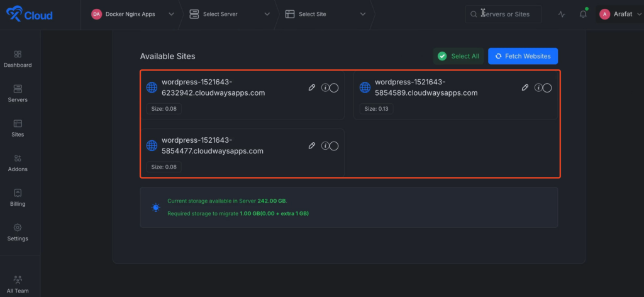Show info for wordpress-1521643-5854477 site
This screenshot has height=297, width=644.
coord(325,146)
